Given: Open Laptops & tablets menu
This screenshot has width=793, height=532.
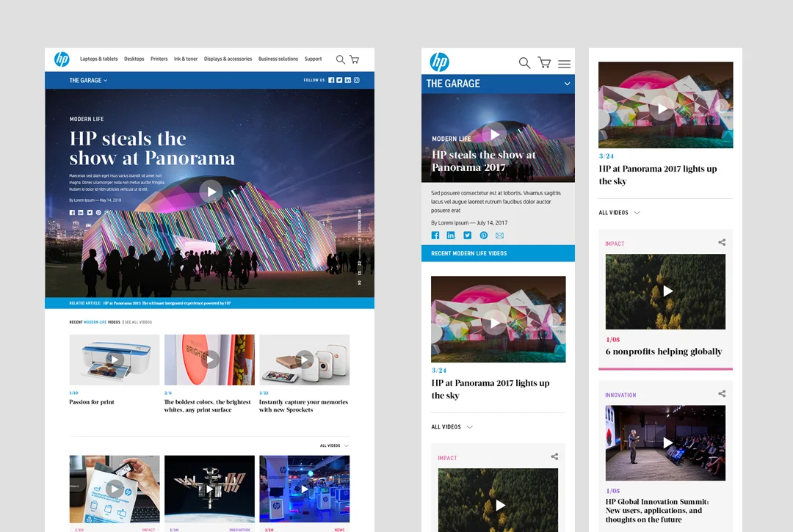Looking at the screenshot, I should [98, 59].
